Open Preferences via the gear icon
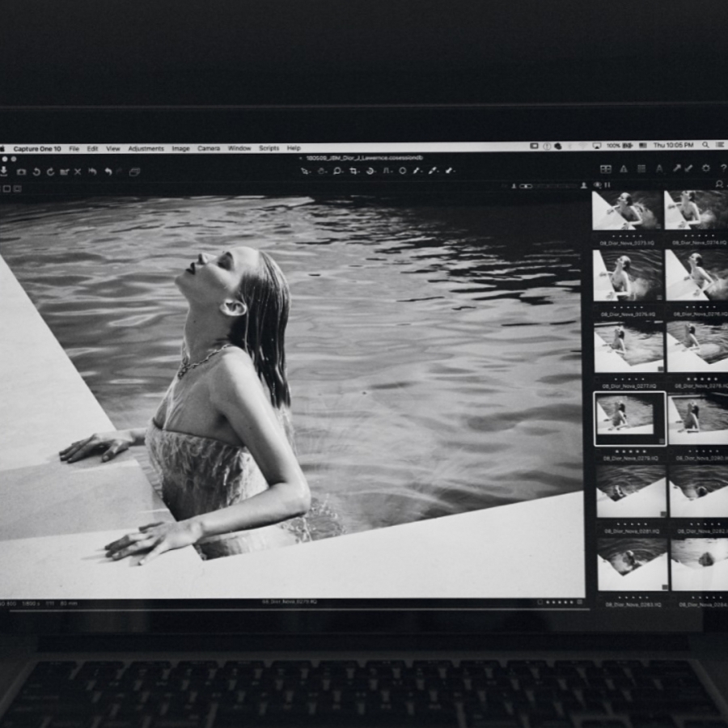This screenshot has width=728, height=728. 705,168
